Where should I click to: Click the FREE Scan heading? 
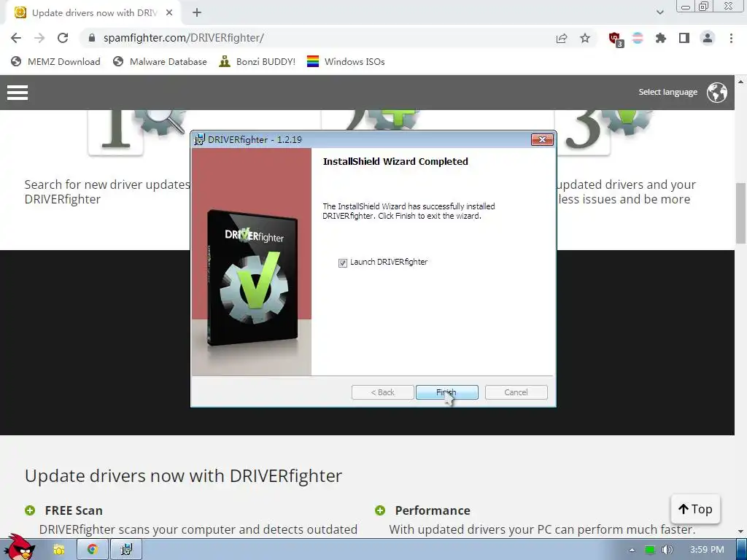74,510
